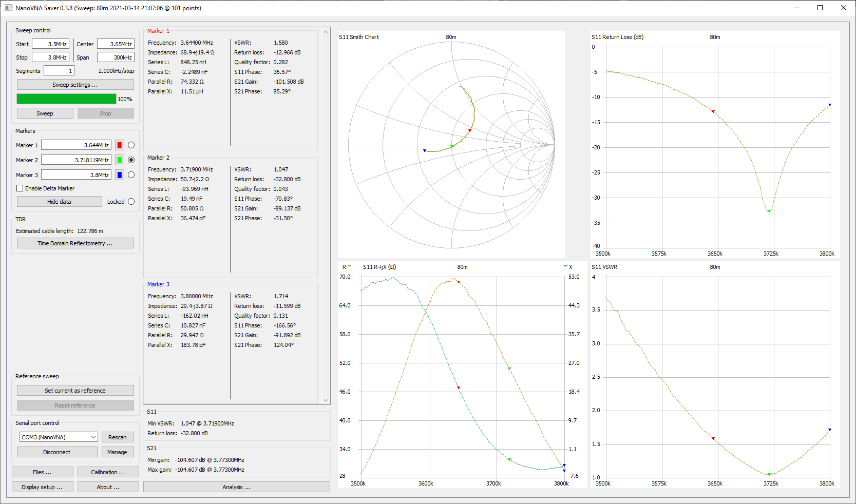Image resolution: width=856 pixels, height=504 pixels.
Task: Click the Marker 2 frequency input field
Action: point(76,160)
